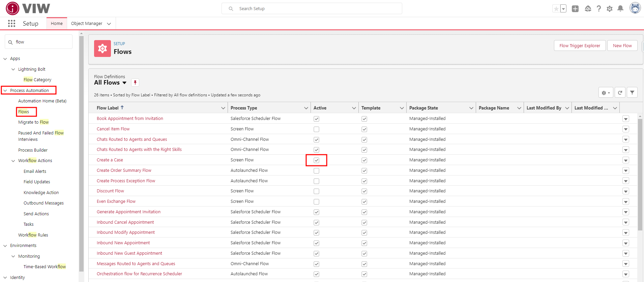Open List View Controls gear menu

(x=606, y=93)
